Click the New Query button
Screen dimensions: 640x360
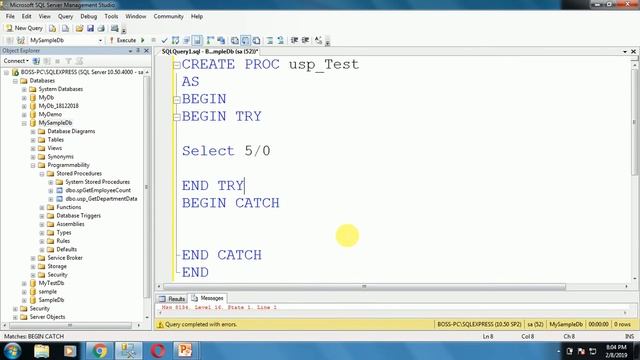[x=24, y=28]
